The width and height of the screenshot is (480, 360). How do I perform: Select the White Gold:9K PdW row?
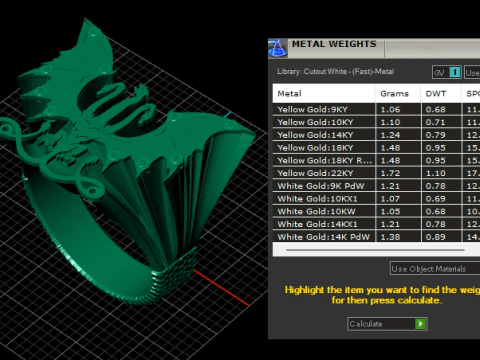(376, 186)
